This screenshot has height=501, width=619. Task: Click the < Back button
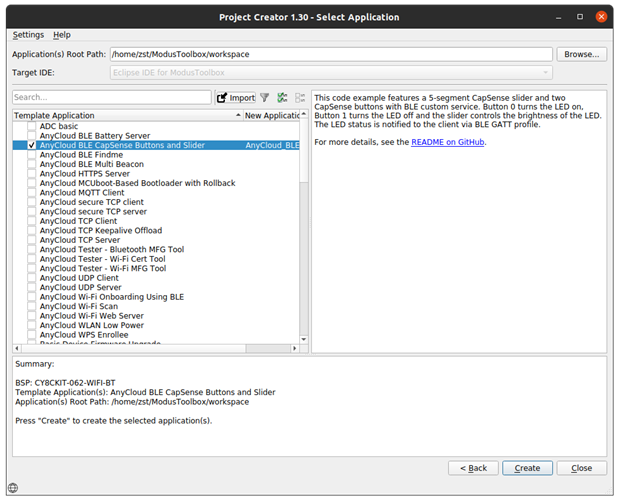[473, 468]
